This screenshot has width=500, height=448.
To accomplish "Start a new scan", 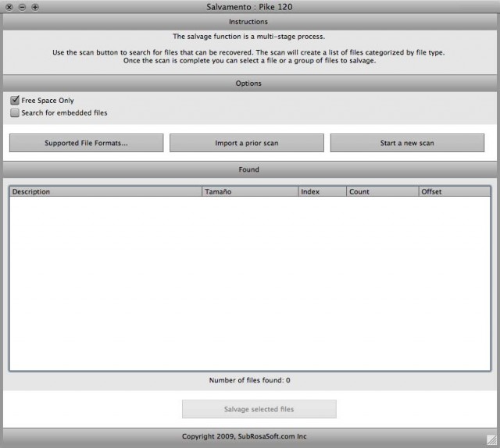I will click(x=407, y=143).
